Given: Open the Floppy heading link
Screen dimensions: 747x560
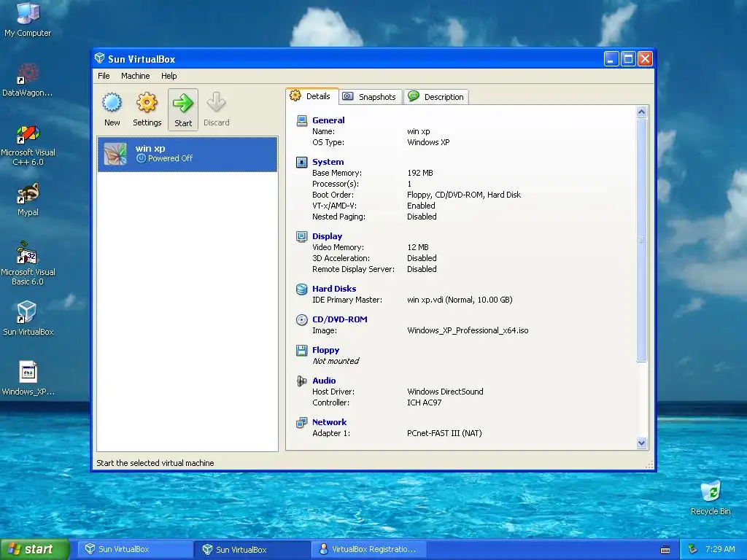Looking at the screenshot, I should (325, 349).
